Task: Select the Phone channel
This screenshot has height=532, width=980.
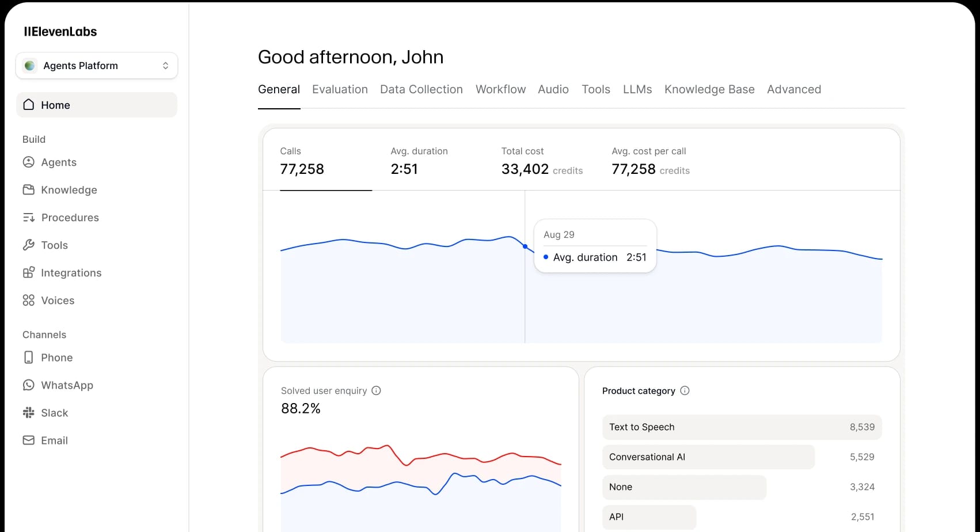Action: pos(29,357)
